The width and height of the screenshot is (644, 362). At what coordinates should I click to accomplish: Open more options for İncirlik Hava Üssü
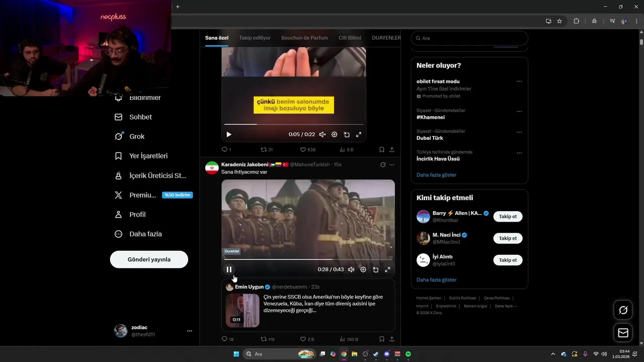click(519, 153)
